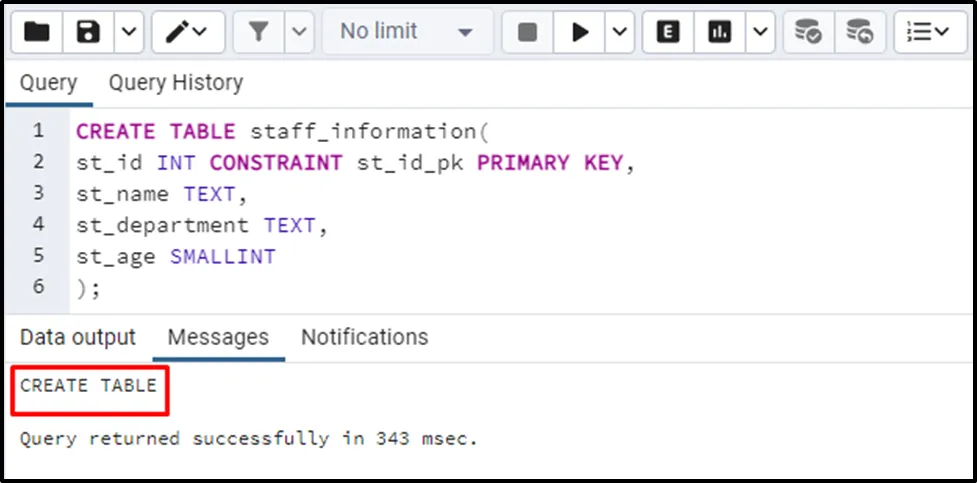Image resolution: width=977 pixels, height=483 pixels.
Task: Save the query with the disk icon
Action: click(x=89, y=33)
